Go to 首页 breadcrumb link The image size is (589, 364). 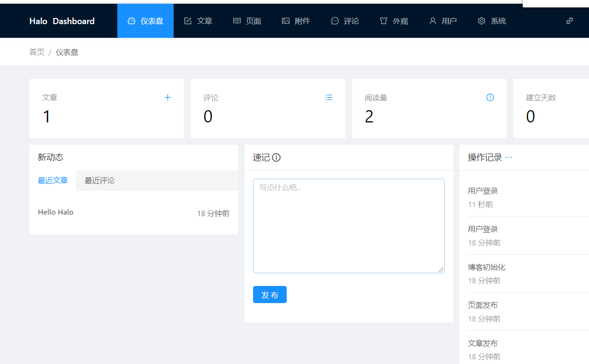tap(37, 52)
